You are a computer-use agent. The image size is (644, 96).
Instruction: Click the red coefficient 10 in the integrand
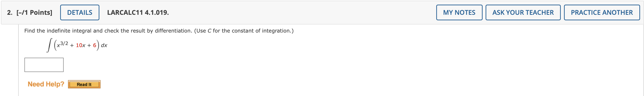79,45
